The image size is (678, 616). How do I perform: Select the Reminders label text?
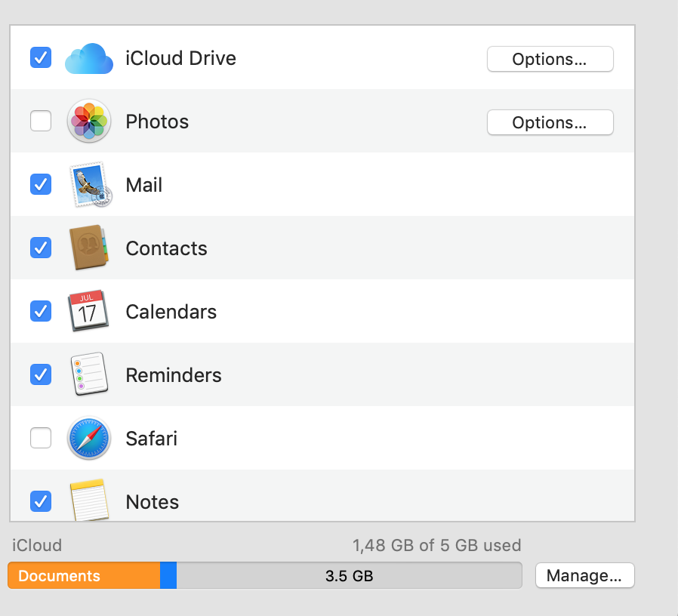174,375
